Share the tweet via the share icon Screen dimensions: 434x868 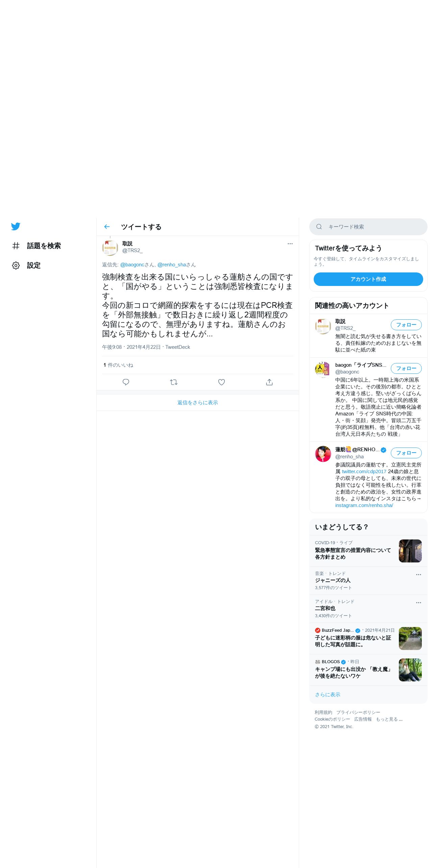269,382
